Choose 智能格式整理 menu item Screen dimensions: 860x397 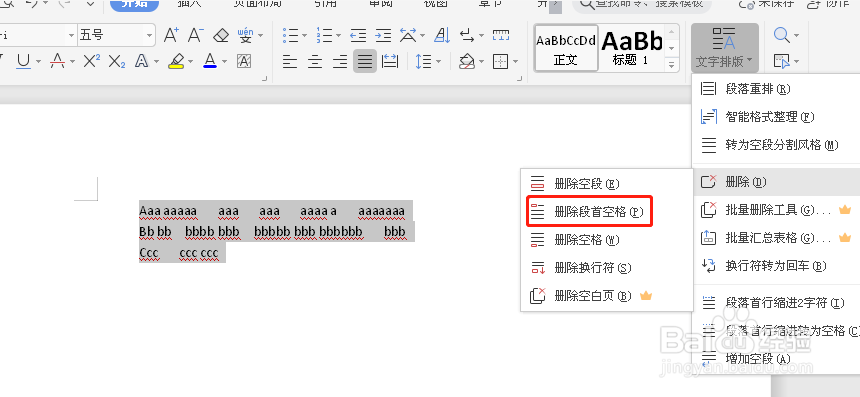coord(776,117)
